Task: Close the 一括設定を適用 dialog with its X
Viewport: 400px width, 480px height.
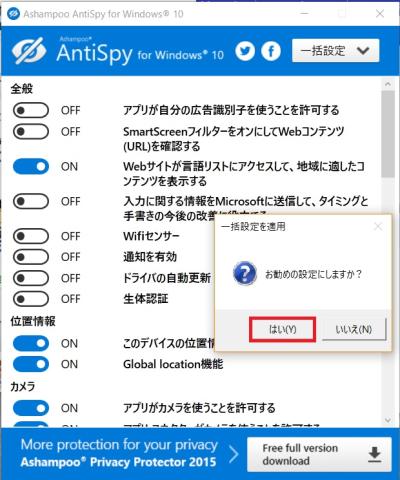Action: (378, 227)
